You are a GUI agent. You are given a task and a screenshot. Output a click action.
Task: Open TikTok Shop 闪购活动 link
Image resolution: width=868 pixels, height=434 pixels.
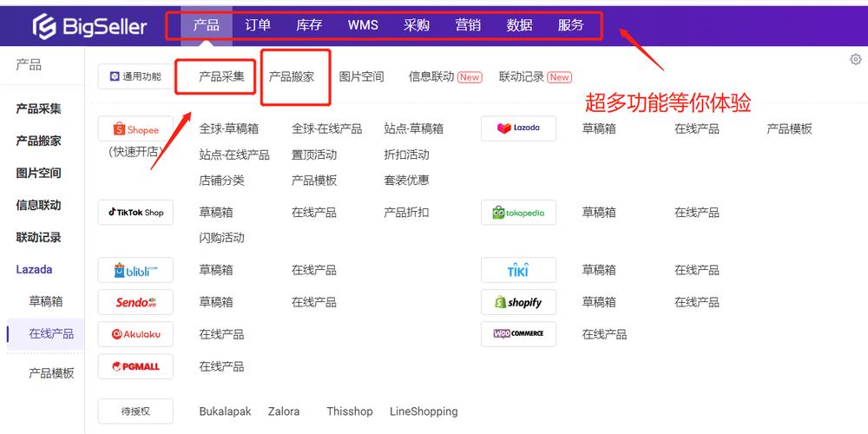[221, 238]
